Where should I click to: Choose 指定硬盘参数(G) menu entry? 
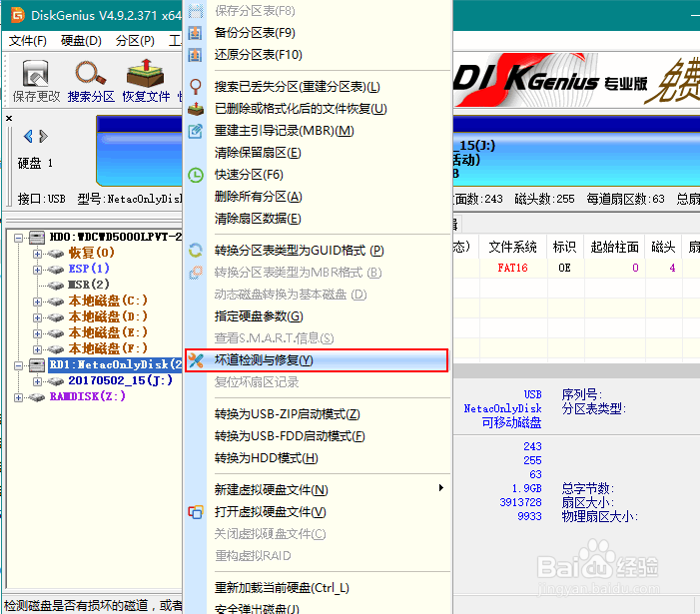[259, 316]
